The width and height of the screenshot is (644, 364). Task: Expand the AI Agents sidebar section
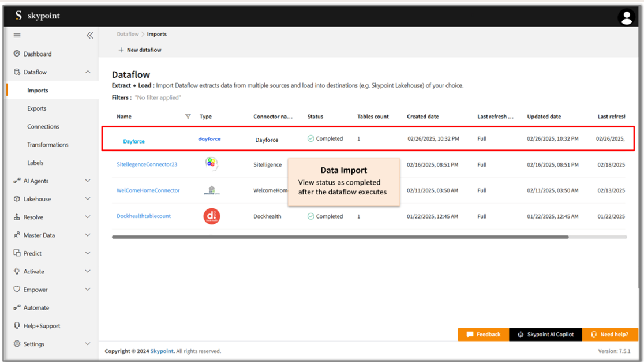pos(88,181)
